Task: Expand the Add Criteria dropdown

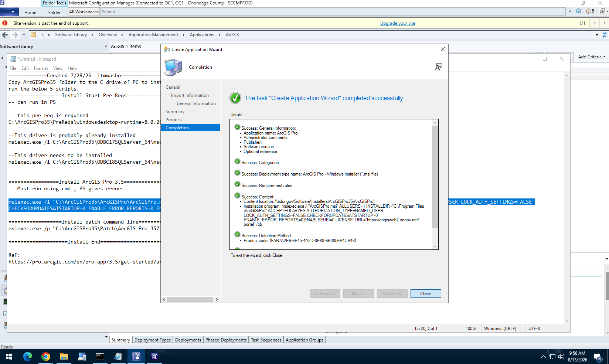Action: click(592, 57)
